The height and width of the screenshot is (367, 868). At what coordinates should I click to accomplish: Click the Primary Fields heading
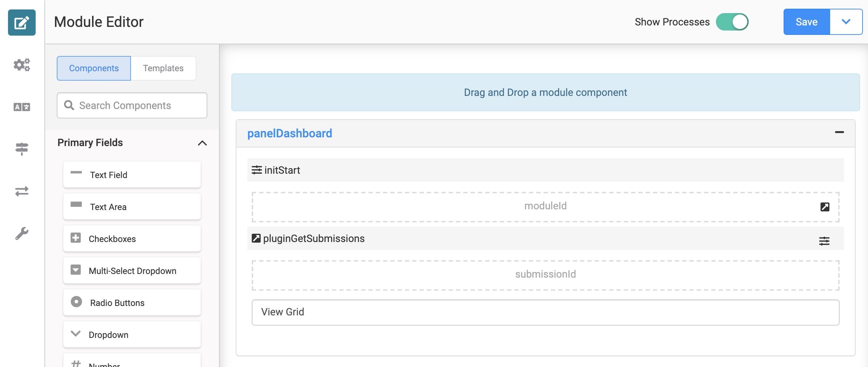tap(90, 142)
